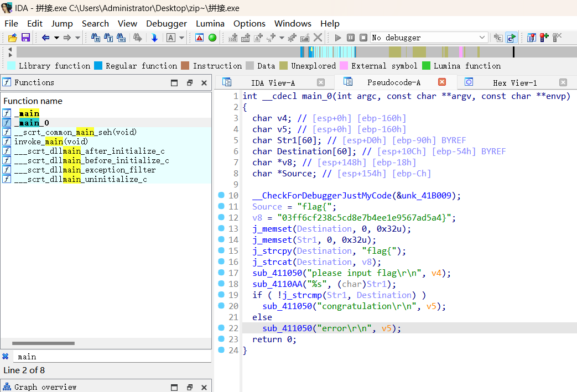The width and height of the screenshot is (577, 392).
Task: Open a file with the folder icon
Action: (x=13, y=38)
